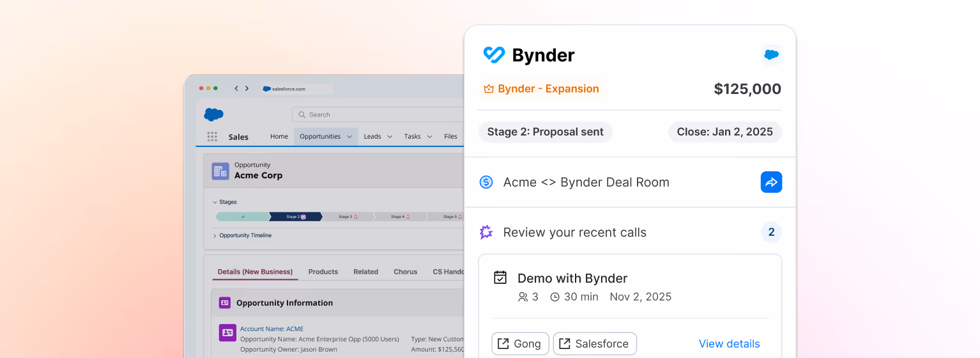Click the magnifier icon in the Search field
The height and width of the screenshot is (358, 980).
coord(302,114)
